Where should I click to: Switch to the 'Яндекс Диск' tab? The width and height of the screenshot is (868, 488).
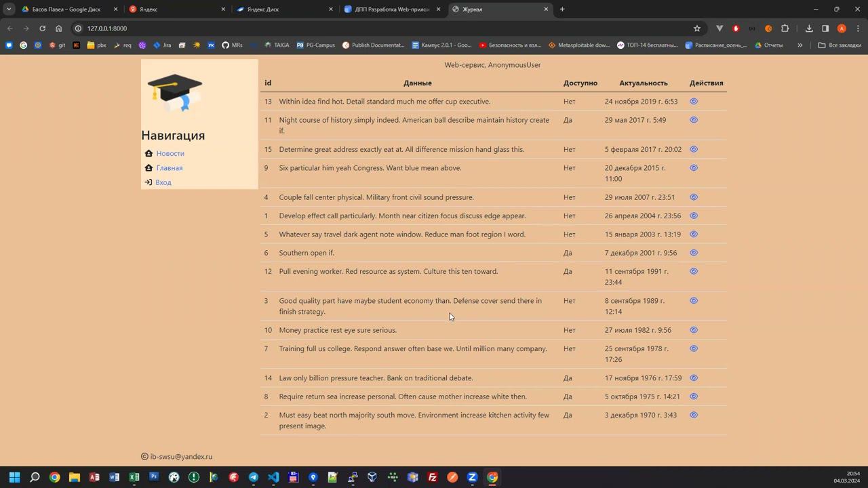click(285, 9)
